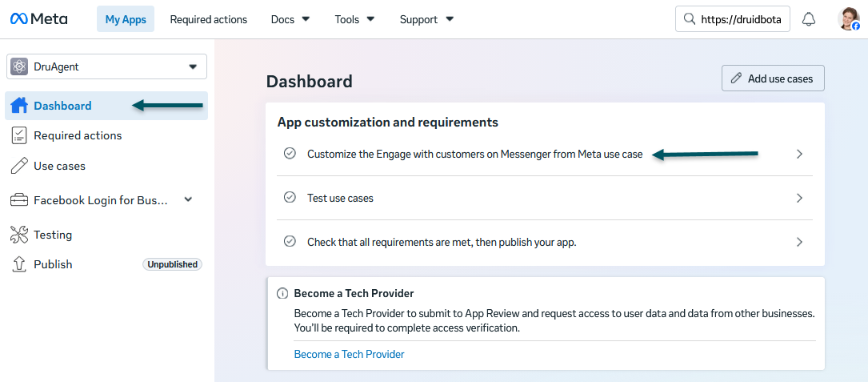Click check circle beside Check requirements row
Image resolution: width=868 pixels, height=382 pixels.
pyautogui.click(x=290, y=242)
